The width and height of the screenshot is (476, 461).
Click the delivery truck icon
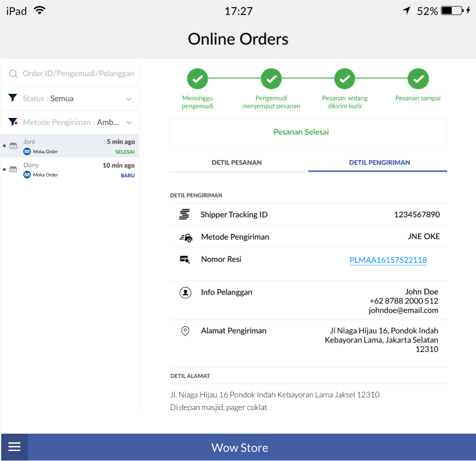(x=185, y=237)
